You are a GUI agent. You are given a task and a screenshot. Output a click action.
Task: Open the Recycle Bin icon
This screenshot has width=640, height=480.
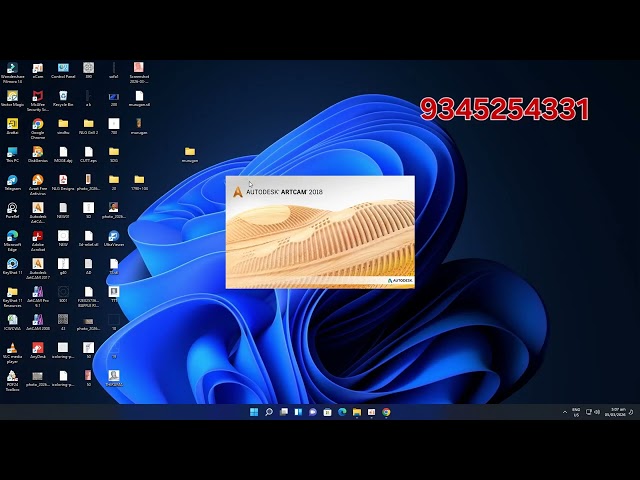point(63,99)
